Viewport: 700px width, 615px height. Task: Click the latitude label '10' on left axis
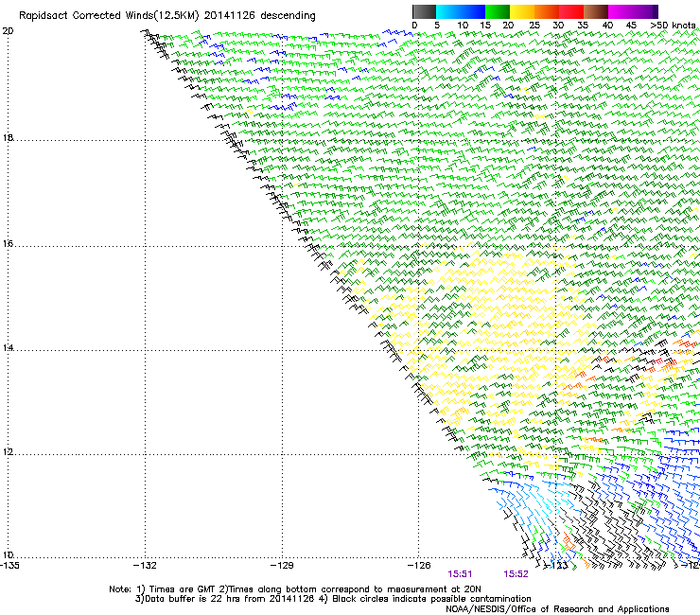point(8,555)
